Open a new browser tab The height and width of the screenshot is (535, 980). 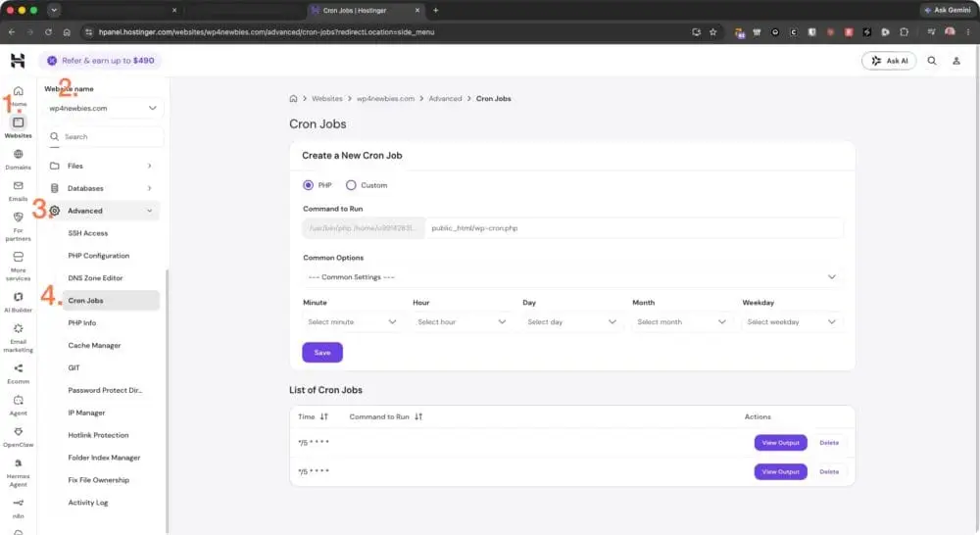436,10
